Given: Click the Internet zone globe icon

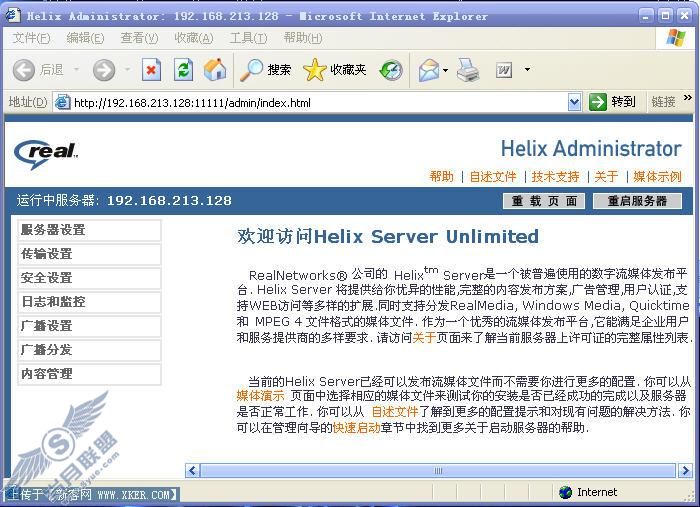Looking at the screenshot, I should click(566, 492).
